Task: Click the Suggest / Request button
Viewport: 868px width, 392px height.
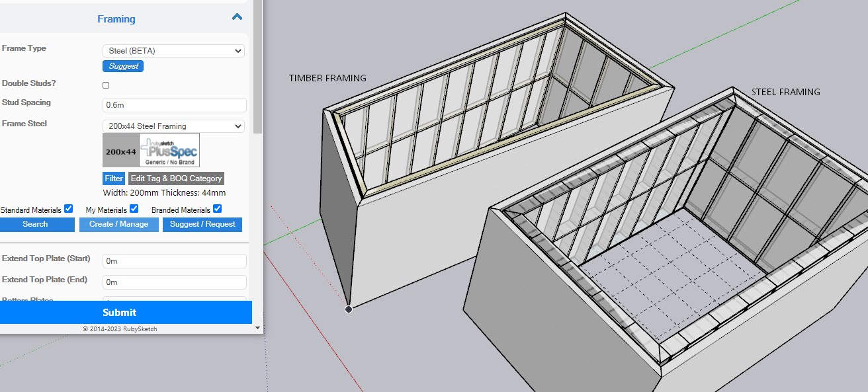Action: (202, 225)
